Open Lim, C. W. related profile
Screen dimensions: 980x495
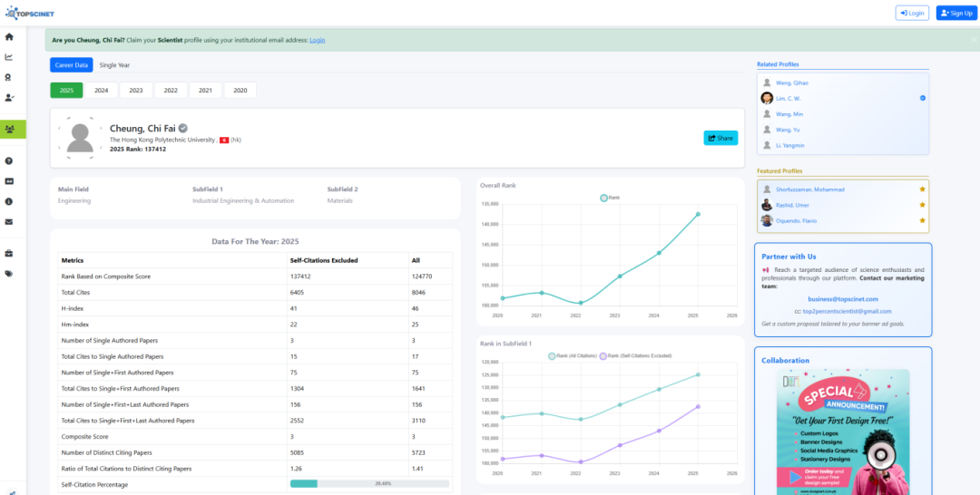pos(788,98)
